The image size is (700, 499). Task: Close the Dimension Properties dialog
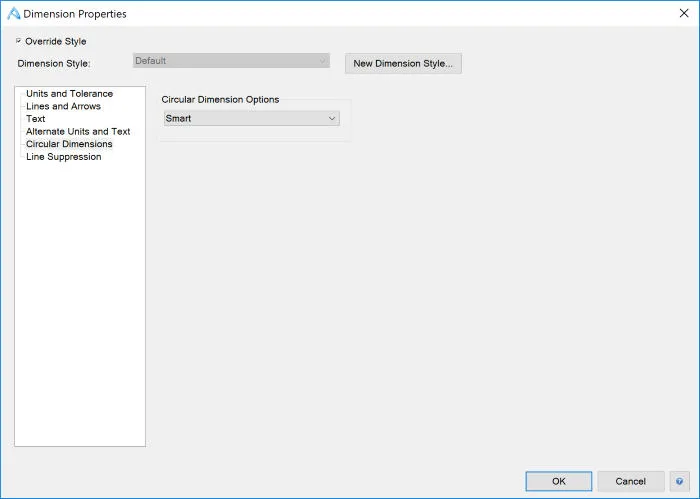click(x=684, y=13)
